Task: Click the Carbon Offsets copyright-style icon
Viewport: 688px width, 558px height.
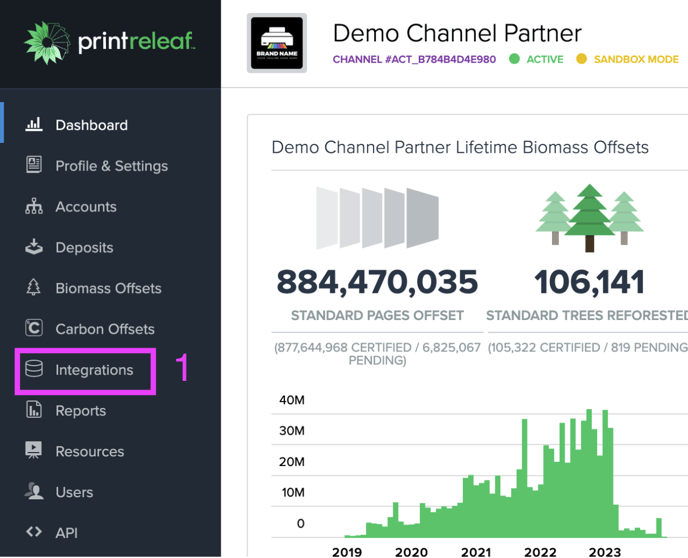Action: pos(34,328)
